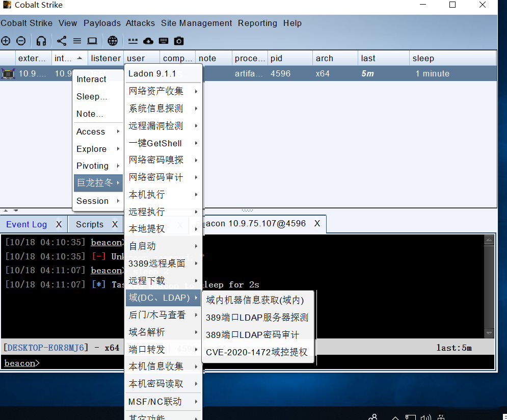Viewport: 507px width, 420px height.
Task: Expand the 巨龙拉冬 submenu
Action: pyautogui.click(x=98, y=183)
